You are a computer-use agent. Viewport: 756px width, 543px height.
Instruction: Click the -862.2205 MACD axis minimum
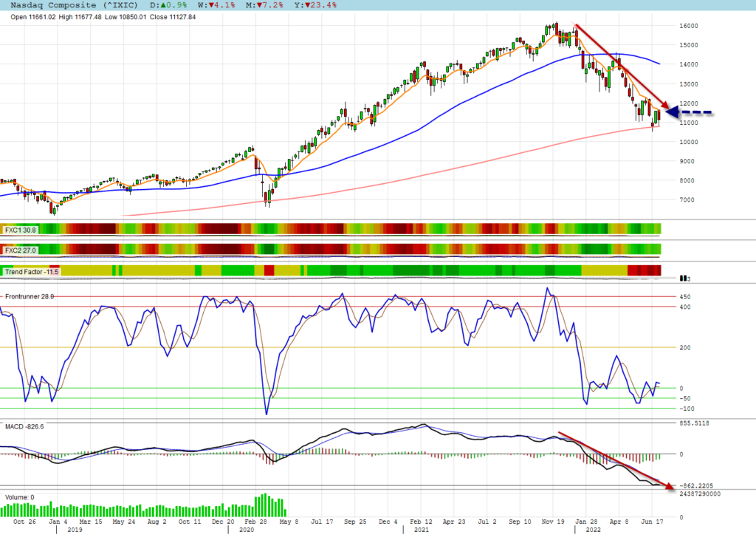[696, 486]
